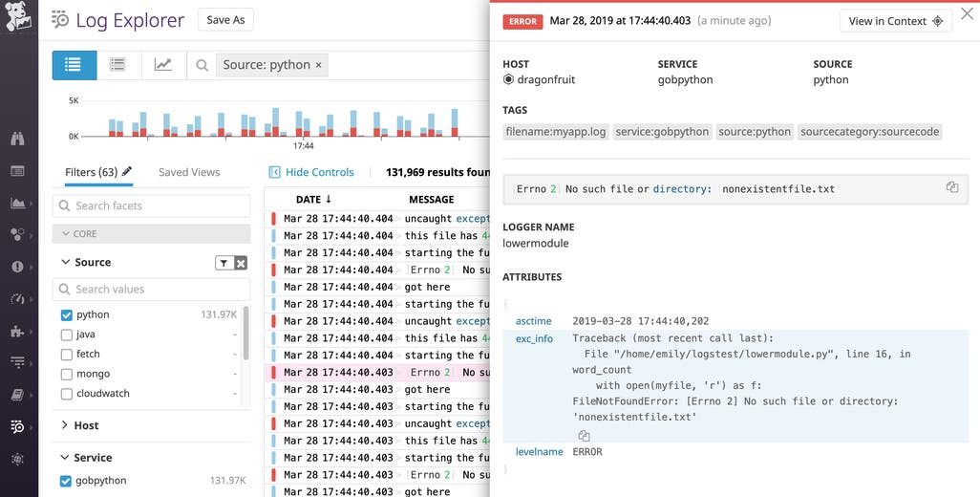980x497 pixels.
Task: Switch to log list view
Action: point(75,65)
